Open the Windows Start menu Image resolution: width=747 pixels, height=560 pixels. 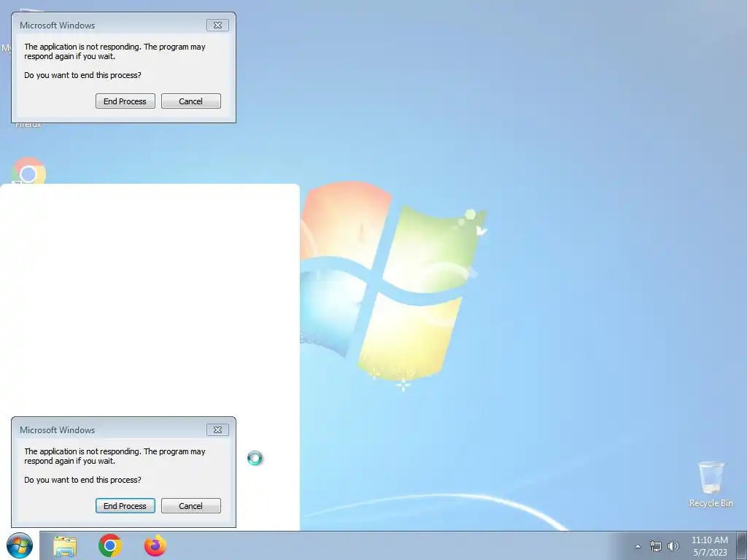(x=20, y=545)
